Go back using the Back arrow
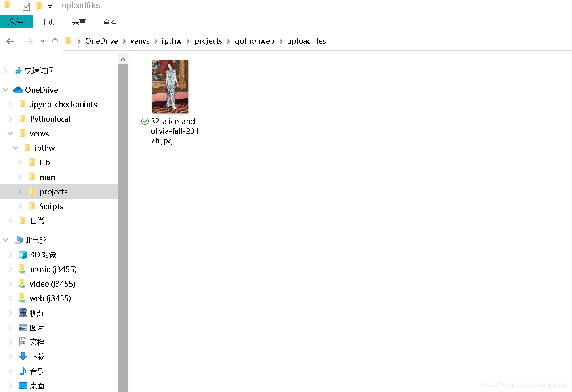The image size is (572, 392). [11, 41]
